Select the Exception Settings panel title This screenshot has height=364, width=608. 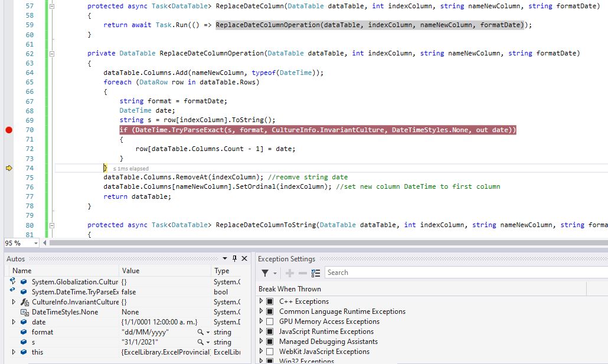pyautogui.click(x=286, y=259)
